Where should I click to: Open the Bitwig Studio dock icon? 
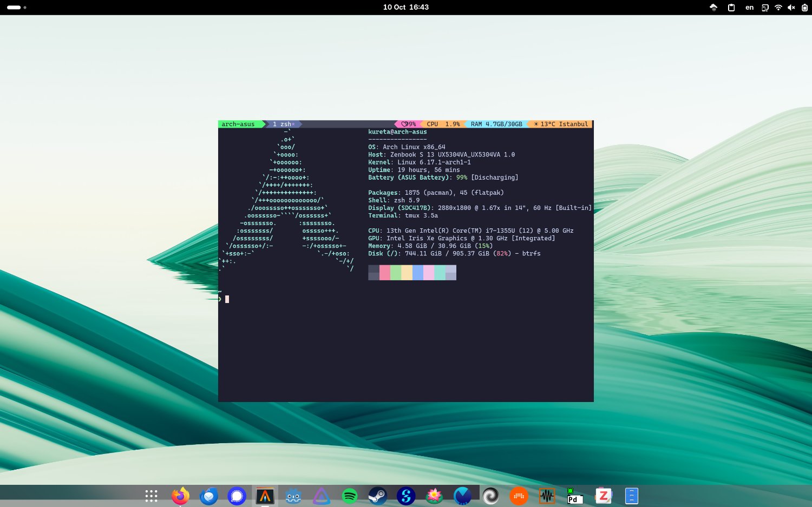point(519,496)
